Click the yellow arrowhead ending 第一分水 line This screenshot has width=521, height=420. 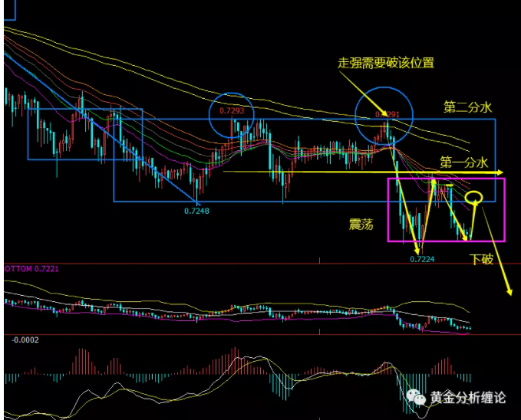tap(500, 172)
